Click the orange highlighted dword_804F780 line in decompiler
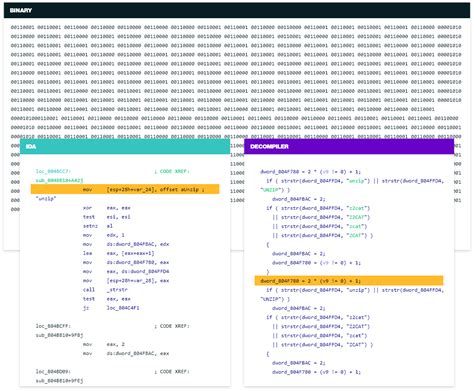This screenshot has width=474, height=391. tap(349, 281)
